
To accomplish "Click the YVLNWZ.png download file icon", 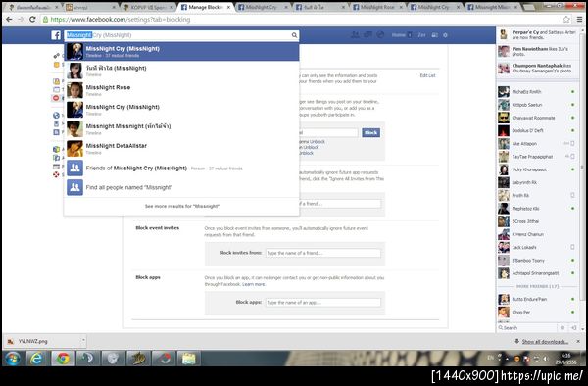I will tap(11, 341).
